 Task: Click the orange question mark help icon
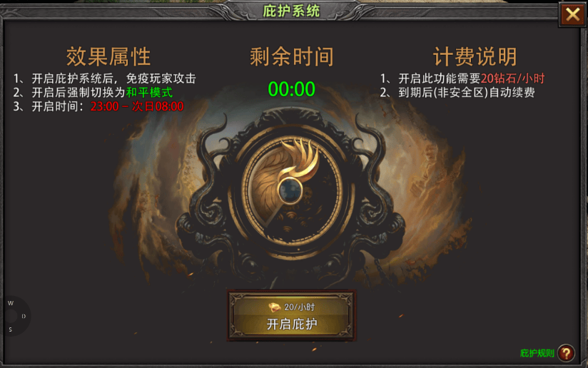(x=567, y=353)
